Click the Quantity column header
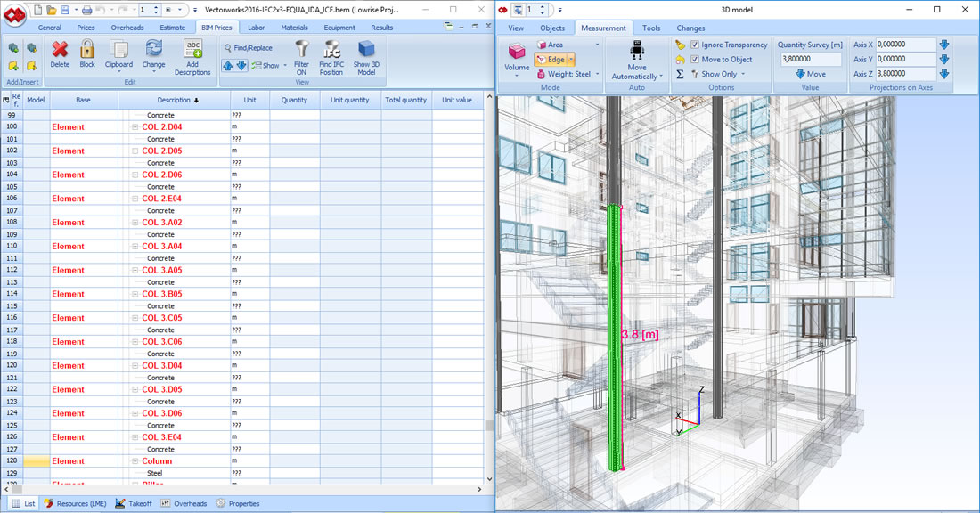The width and height of the screenshot is (980, 513). coord(294,100)
